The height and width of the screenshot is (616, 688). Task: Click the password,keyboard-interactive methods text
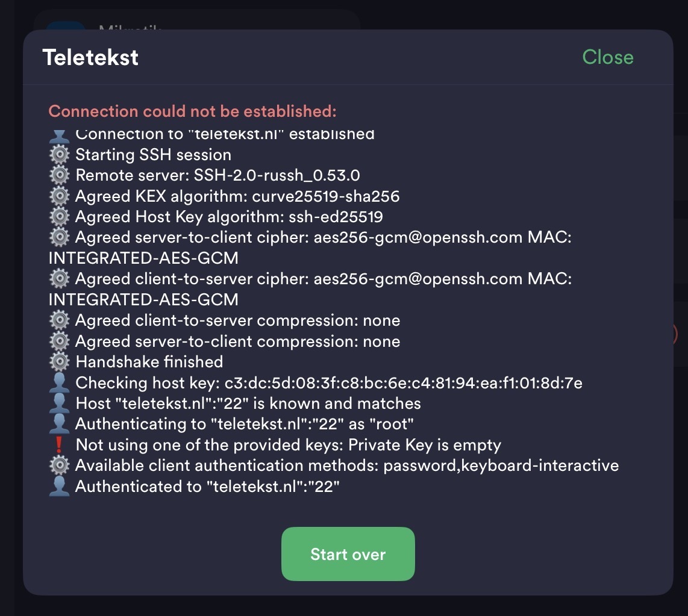coord(501,465)
